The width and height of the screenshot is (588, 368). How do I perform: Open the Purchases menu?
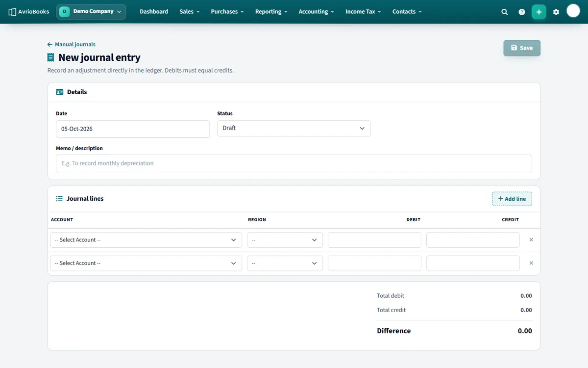(x=227, y=12)
